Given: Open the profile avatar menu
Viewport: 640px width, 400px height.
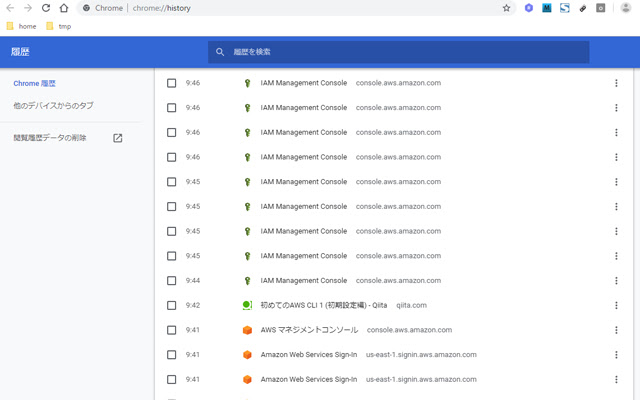Looking at the screenshot, I should point(625,8).
